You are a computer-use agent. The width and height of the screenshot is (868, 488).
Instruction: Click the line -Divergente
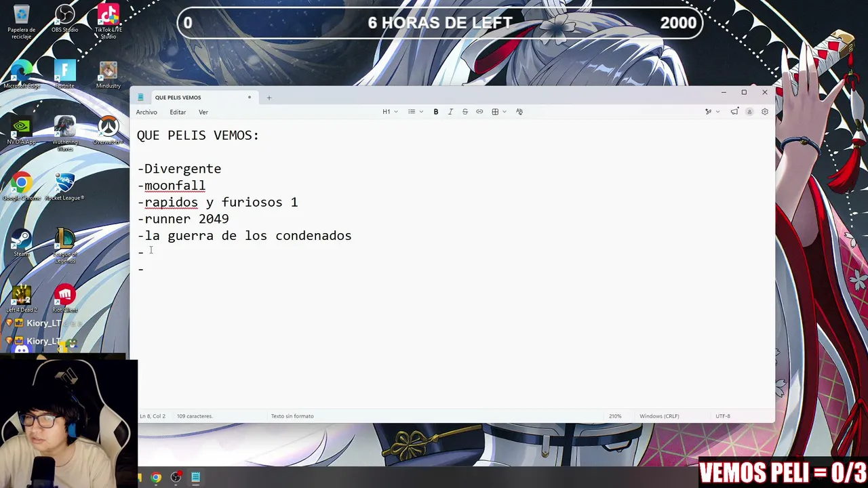coord(179,169)
